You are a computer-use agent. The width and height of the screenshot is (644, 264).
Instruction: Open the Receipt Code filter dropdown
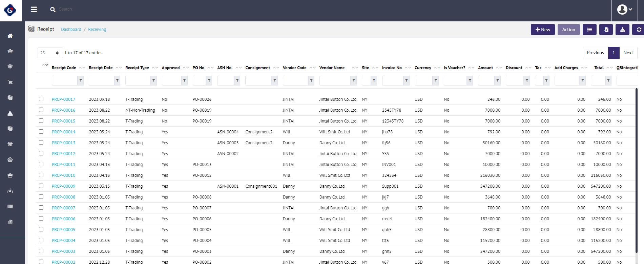(x=81, y=80)
